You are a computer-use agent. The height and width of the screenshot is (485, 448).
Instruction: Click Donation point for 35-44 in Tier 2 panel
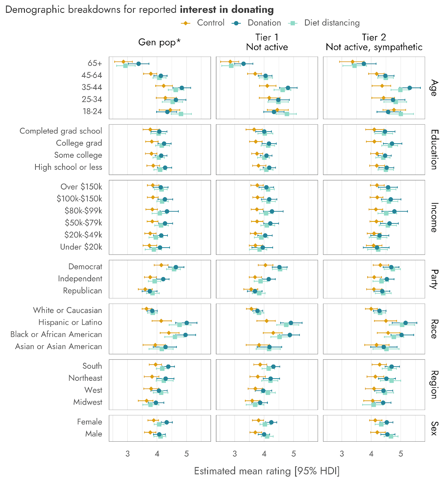[x=409, y=88]
